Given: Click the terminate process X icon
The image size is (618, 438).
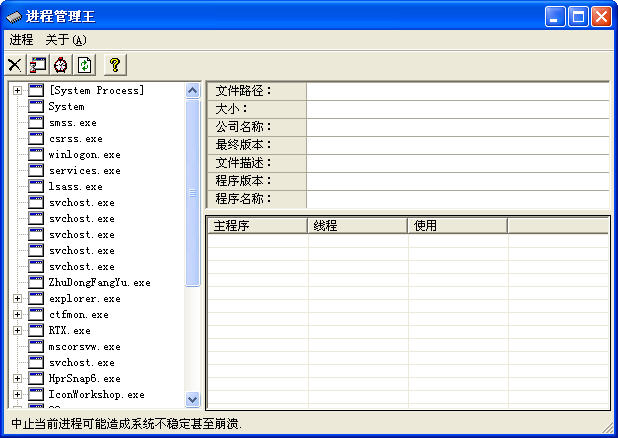Looking at the screenshot, I should tap(15, 65).
